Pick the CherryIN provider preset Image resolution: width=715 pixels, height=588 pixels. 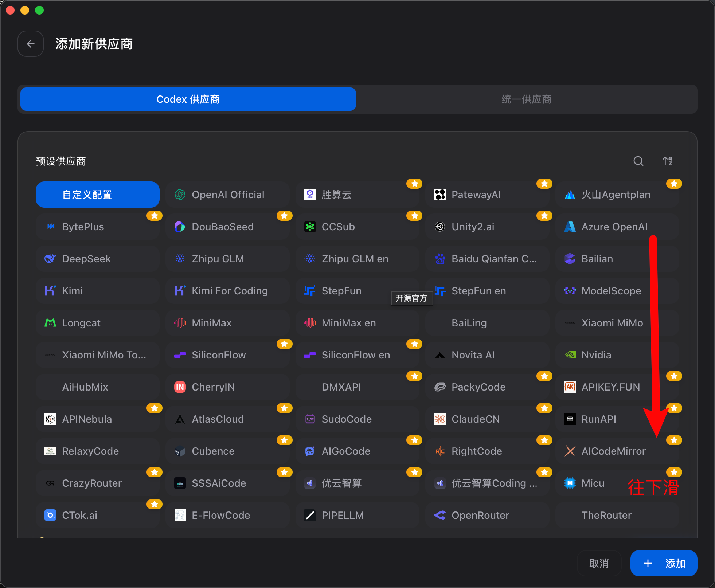pos(227,387)
